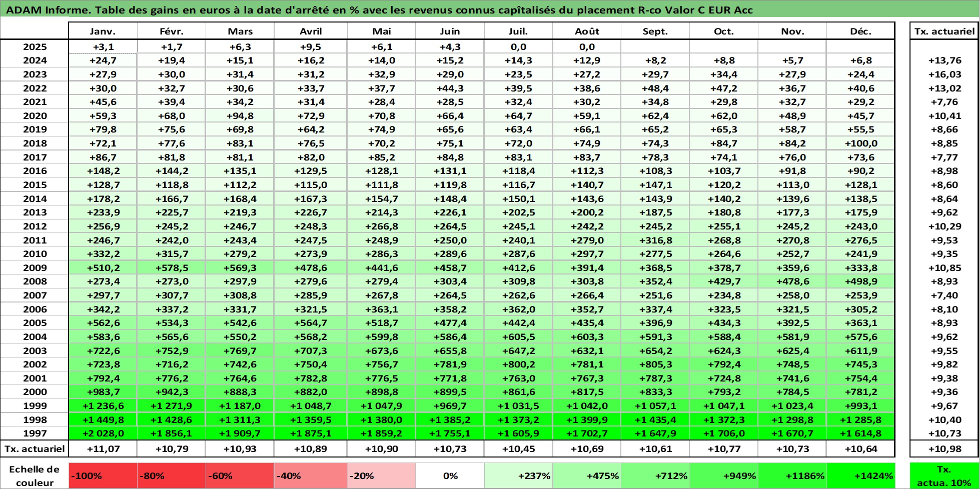
Task: Select the +84,7 cell in Oct. 2018
Action: pos(724,143)
